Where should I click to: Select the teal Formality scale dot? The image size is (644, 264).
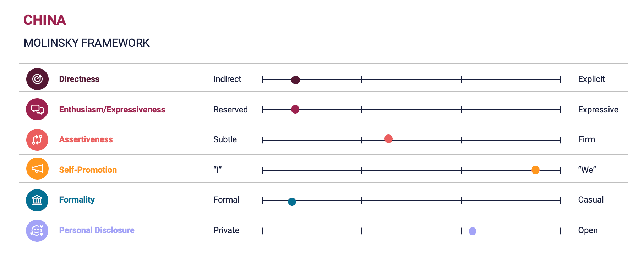[292, 202]
